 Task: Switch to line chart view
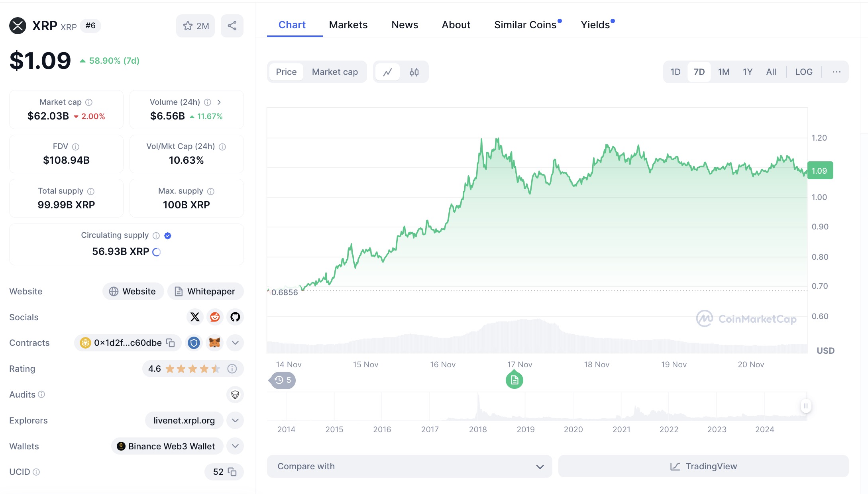pyautogui.click(x=387, y=72)
